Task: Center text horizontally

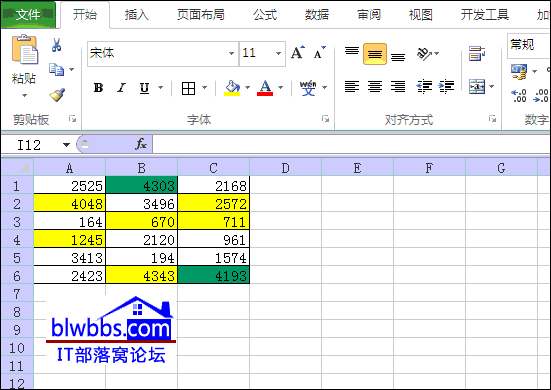Action: pyautogui.click(x=375, y=86)
